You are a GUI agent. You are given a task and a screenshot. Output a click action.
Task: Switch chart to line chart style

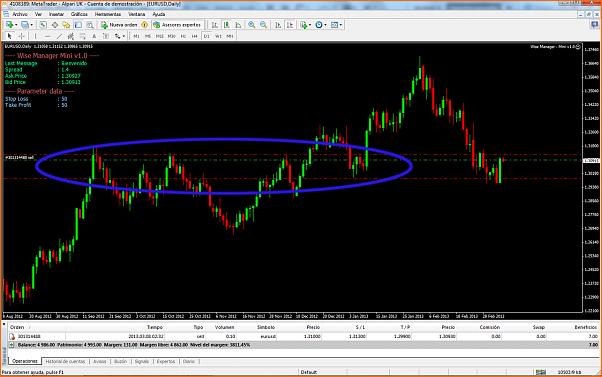click(238, 25)
